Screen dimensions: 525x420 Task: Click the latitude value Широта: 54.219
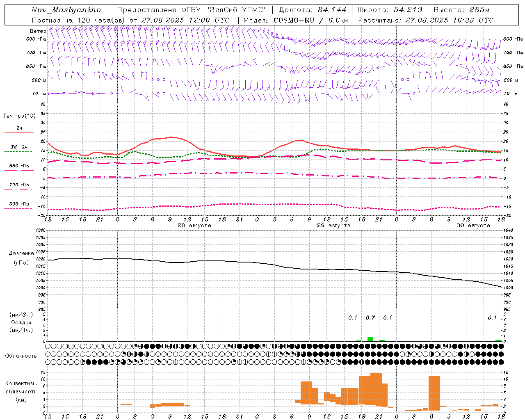[x=390, y=10]
